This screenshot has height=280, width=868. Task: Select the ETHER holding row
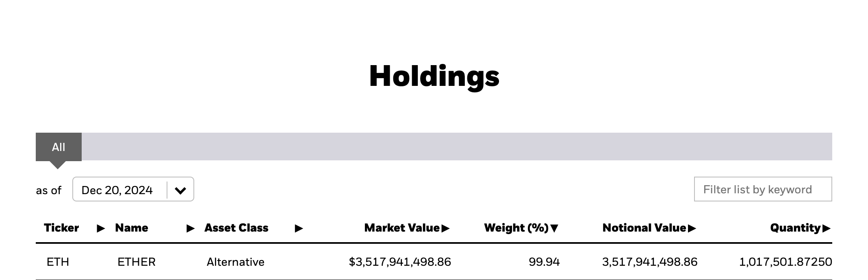point(136,262)
